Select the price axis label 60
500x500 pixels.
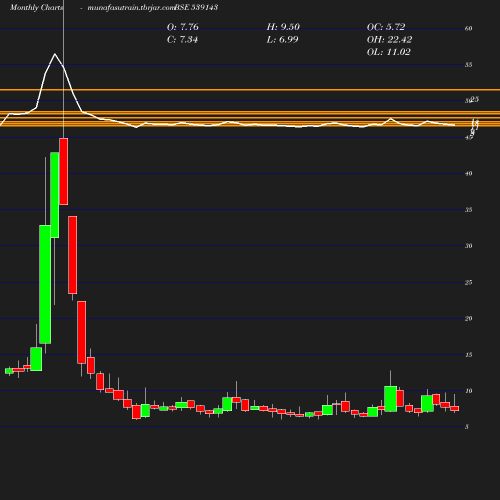point(468,29)
